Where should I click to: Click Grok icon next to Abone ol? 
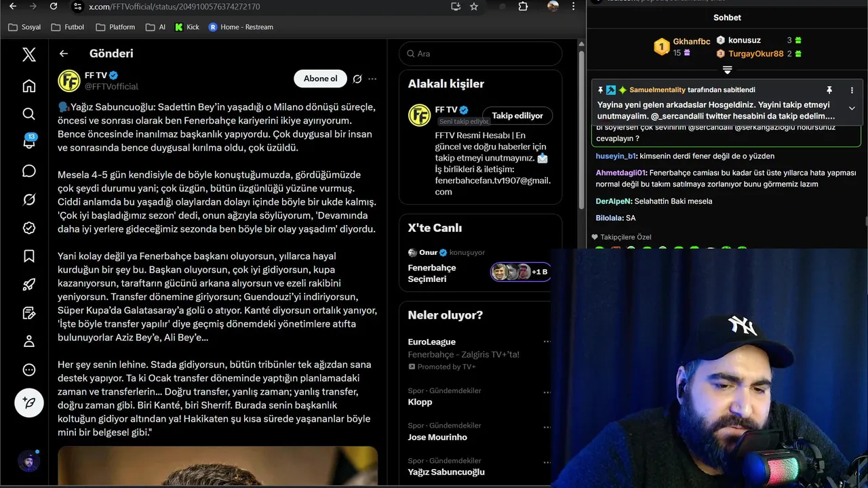[x=357, y=79]
